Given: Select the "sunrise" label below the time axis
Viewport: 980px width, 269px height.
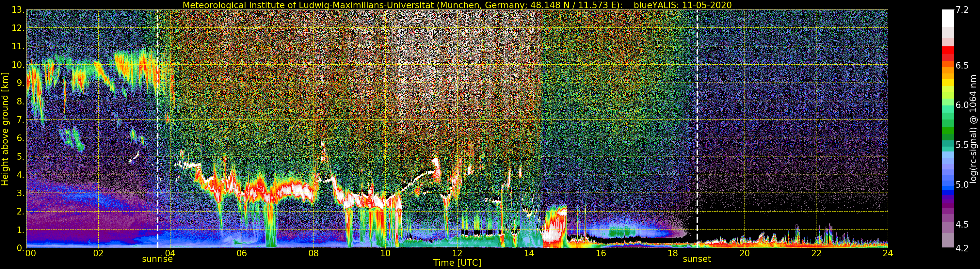Looking at the screenshot, I should [x=157, y=259].
